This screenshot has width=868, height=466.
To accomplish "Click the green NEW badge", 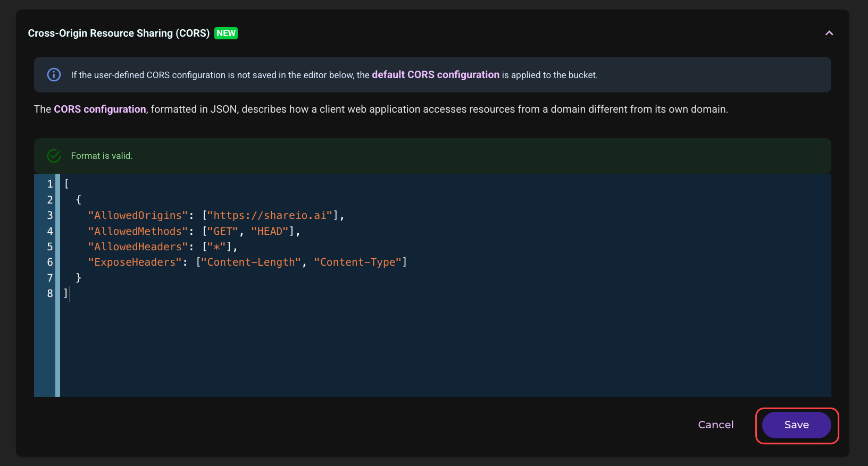I will pos(226,33).
